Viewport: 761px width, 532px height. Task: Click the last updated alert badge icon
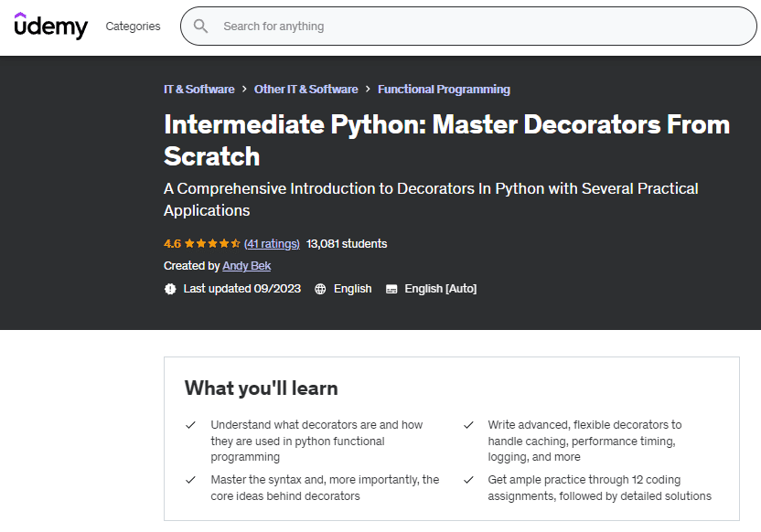pos(170,289)
